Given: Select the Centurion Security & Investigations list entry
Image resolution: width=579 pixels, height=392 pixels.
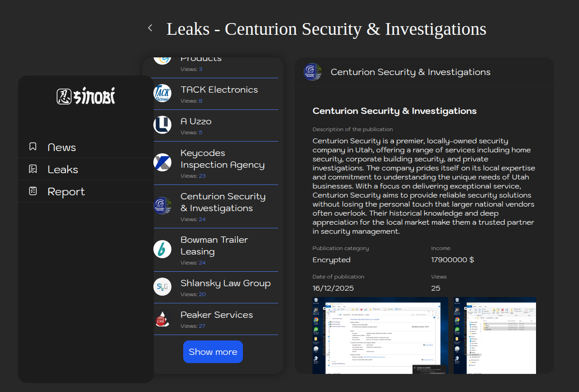Looking at the screenshot, I should (x=223, y=202).
